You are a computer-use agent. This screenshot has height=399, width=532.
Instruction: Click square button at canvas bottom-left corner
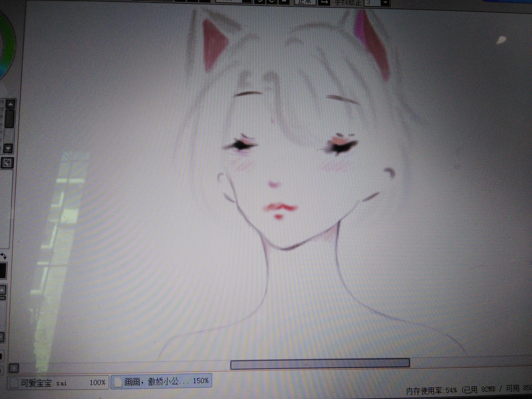click(x=14, y=368)
